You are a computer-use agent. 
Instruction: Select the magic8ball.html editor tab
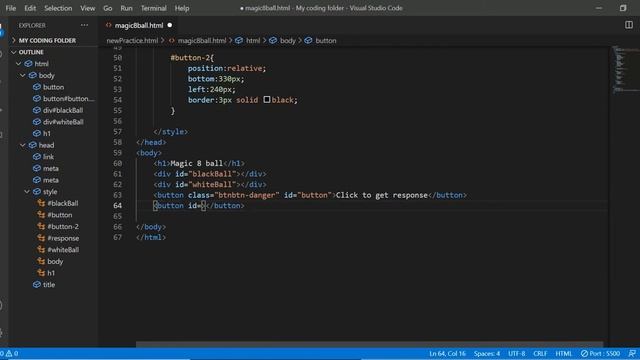click(x=138, y=25)
